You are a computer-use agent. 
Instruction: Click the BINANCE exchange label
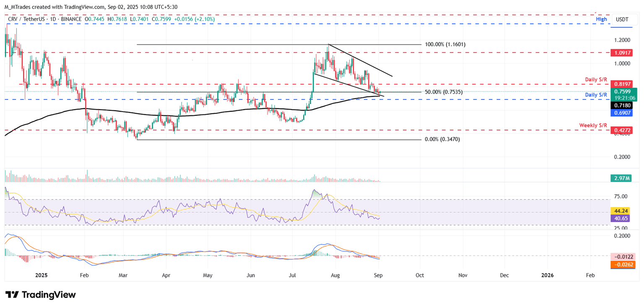(70, 19)
